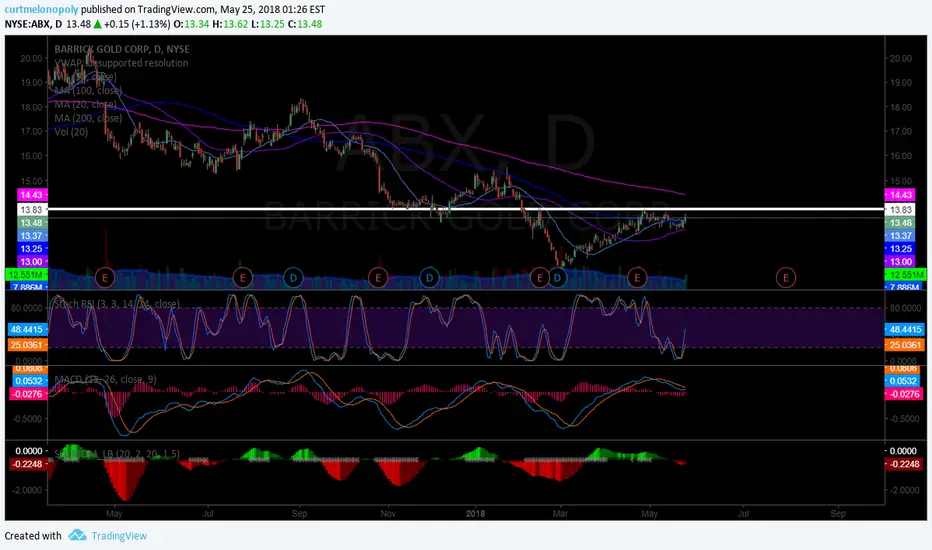Click the white horizontal line at 13.83

tap(466, 209)
